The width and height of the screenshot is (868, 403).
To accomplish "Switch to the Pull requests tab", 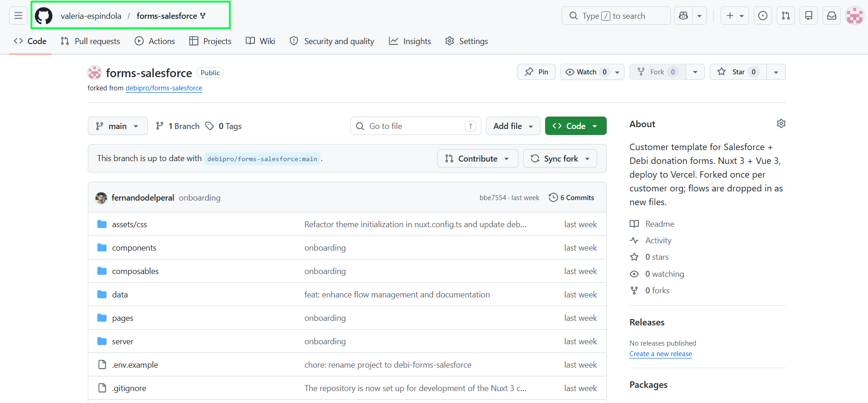I will click(x=90, y=41).
